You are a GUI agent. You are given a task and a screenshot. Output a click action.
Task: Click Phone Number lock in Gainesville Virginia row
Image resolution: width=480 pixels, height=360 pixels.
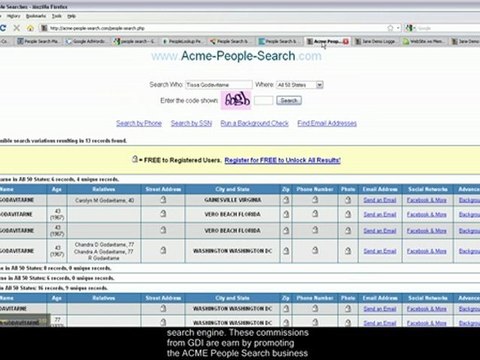point(315,200)
